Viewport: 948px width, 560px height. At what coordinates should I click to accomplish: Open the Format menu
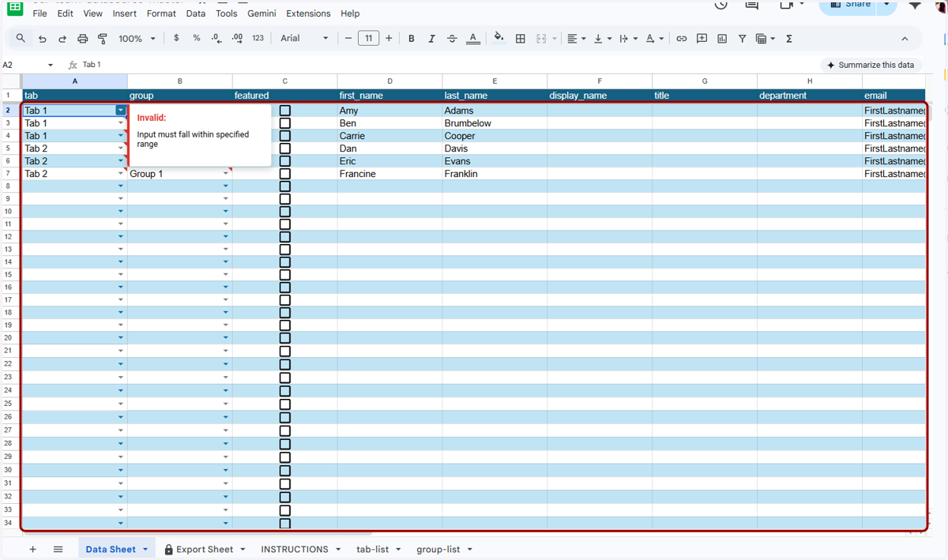tap(161, 13)
